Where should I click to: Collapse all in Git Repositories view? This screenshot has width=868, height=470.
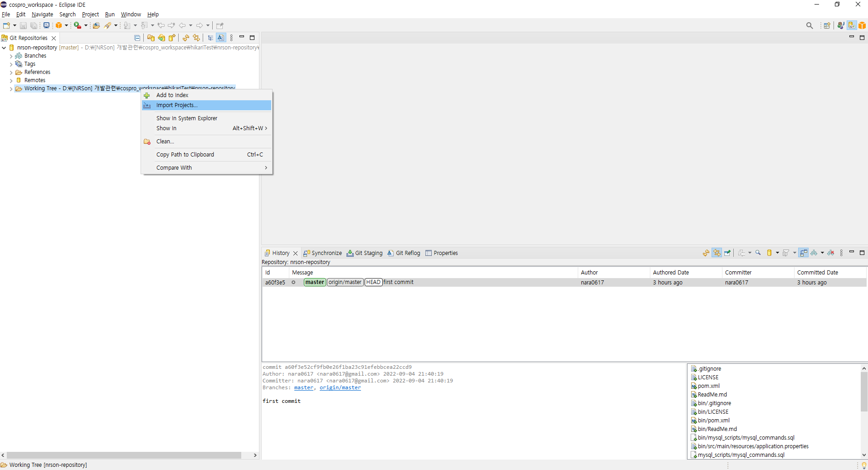(137, 38)
